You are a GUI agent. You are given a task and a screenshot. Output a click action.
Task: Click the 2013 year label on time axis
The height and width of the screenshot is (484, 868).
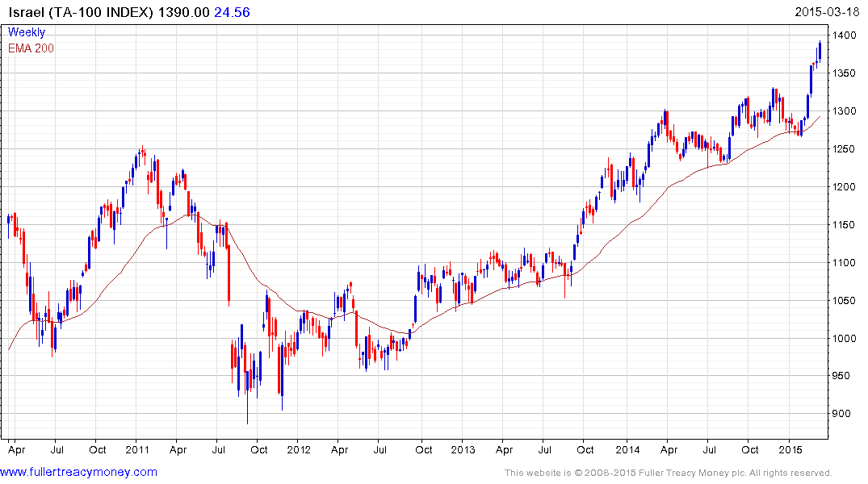click(463, 449)
